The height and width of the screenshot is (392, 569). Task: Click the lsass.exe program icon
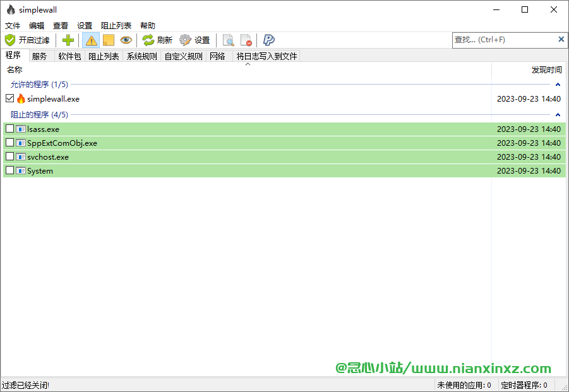pyautogui.click(x=21, y=129)
